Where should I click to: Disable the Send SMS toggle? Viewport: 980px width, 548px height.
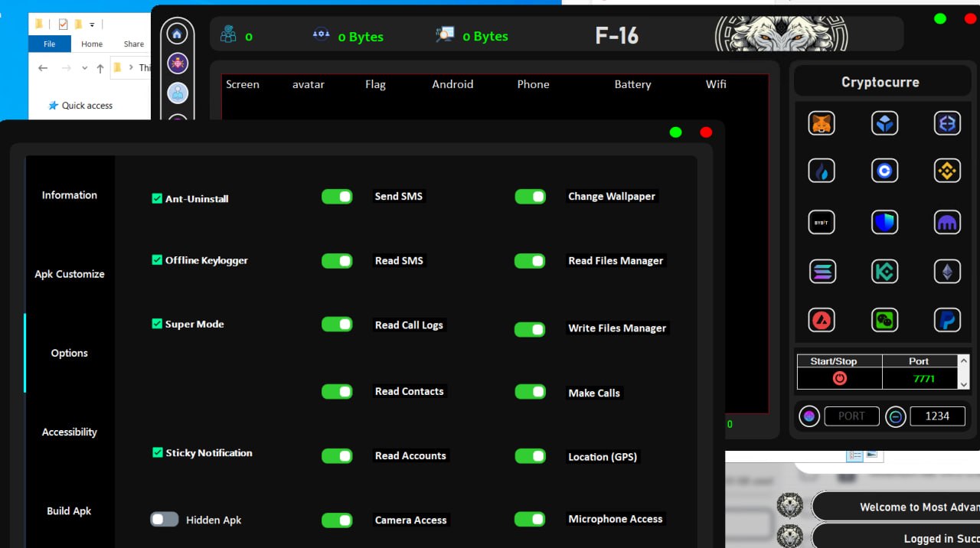[337, 197]
